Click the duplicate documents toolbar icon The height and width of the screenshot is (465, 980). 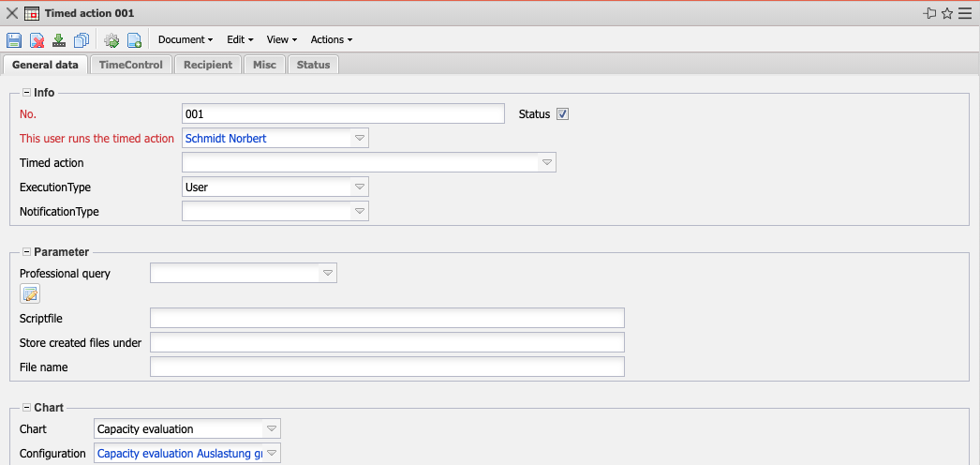click(82, 40)
